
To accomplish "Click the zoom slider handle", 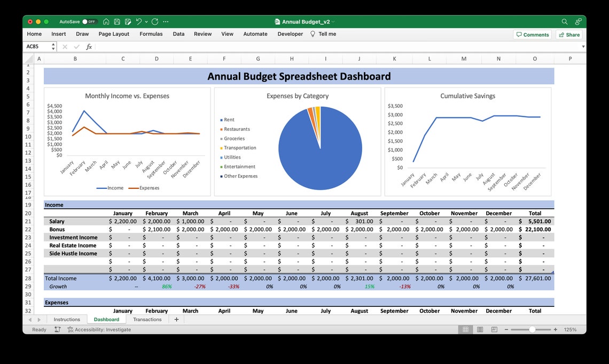I will (x=533, y=329).
